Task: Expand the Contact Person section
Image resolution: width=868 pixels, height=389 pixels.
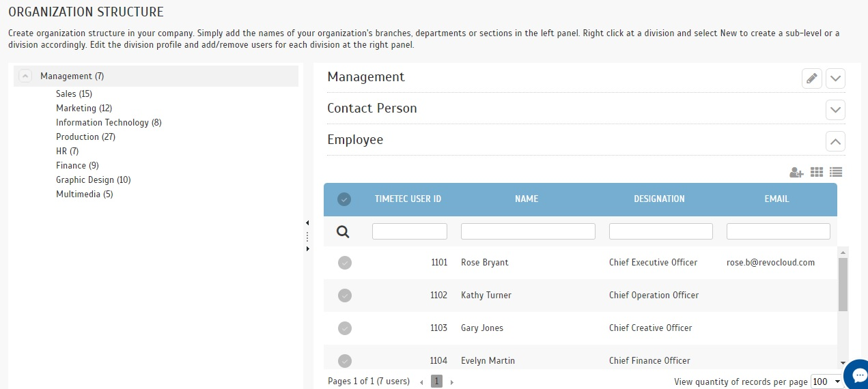Action: [835, 110]
